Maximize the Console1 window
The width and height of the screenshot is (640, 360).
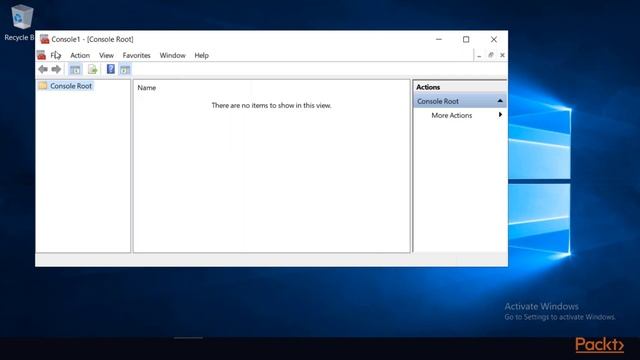[x=466, y=39]
